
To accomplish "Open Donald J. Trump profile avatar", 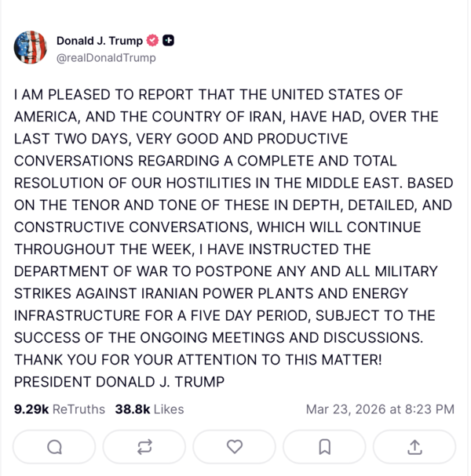I will (31, 48).
